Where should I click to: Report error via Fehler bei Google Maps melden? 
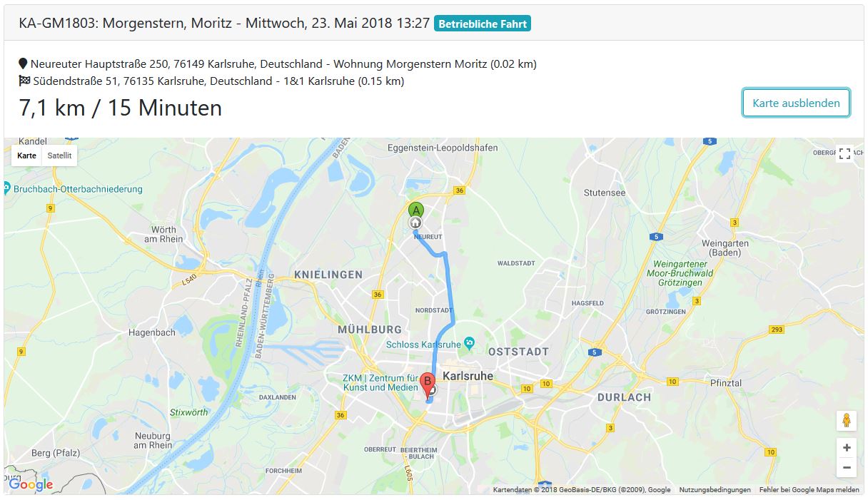tap(809, 490)
